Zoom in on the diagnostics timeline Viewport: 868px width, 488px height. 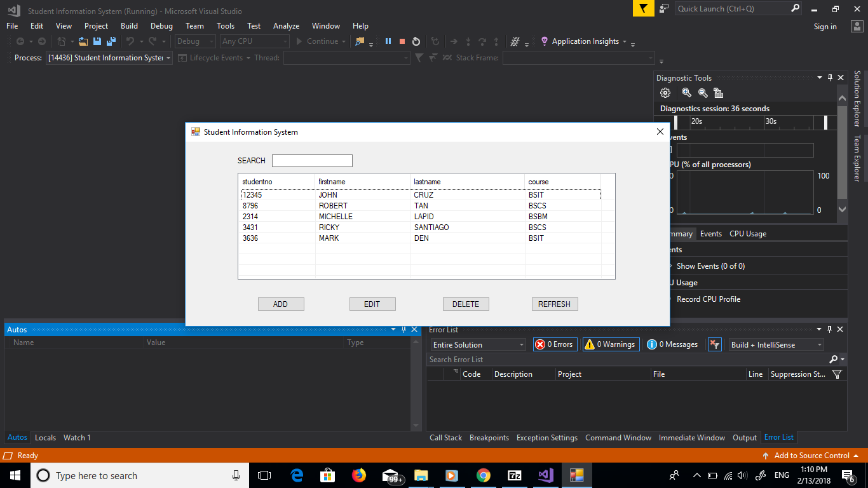686,92
